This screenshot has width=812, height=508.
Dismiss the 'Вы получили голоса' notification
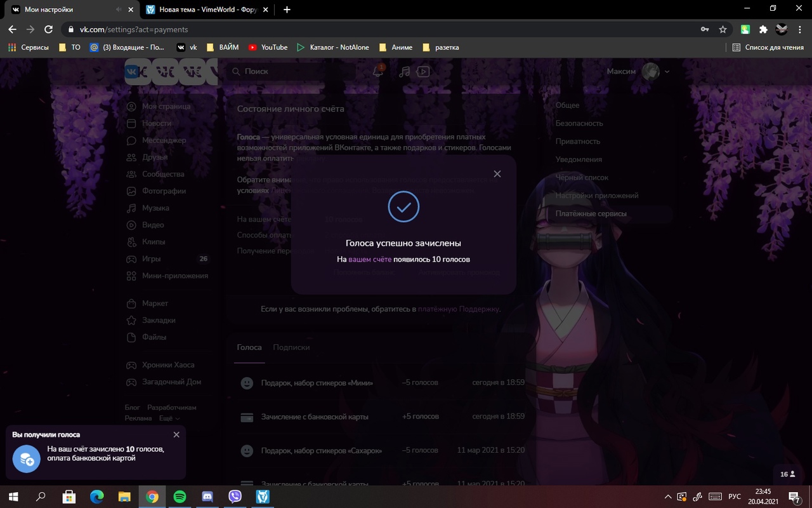pos(176,435)
